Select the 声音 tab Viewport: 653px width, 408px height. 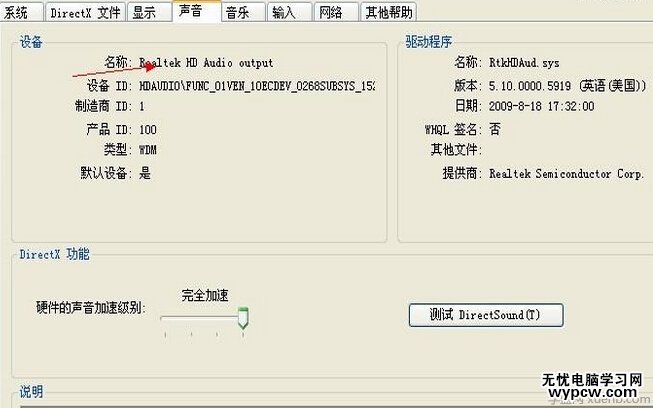point(196,11)
